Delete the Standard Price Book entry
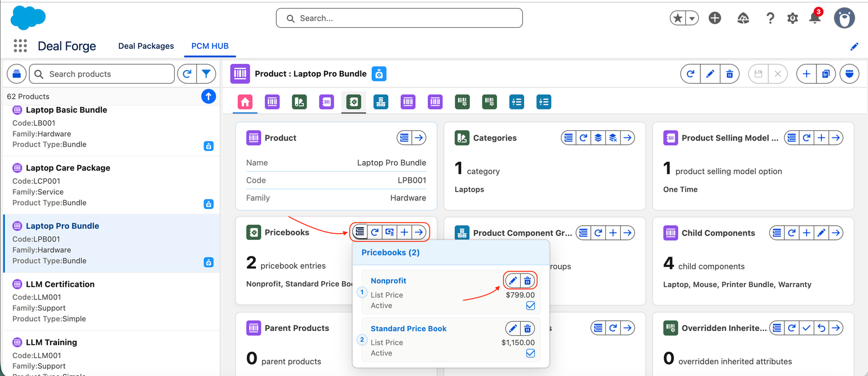This screenshot has width=868, height=376. pyautogui.click(x=527, y=328)
